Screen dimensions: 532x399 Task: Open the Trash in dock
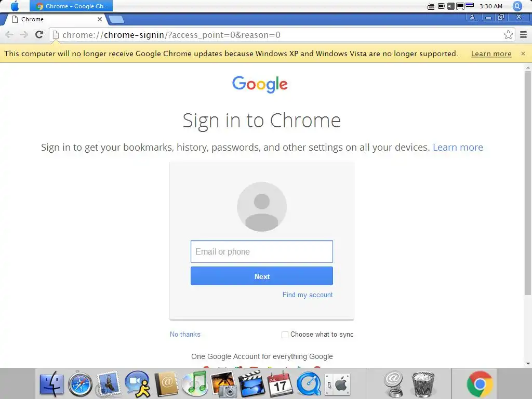click(x=423, y=384)
